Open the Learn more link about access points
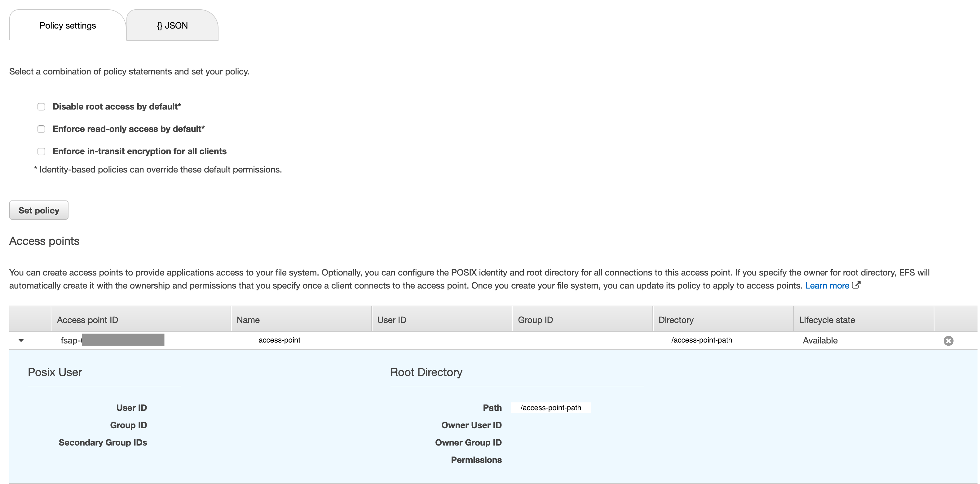980x484 pixels. (x=827, y=285)
